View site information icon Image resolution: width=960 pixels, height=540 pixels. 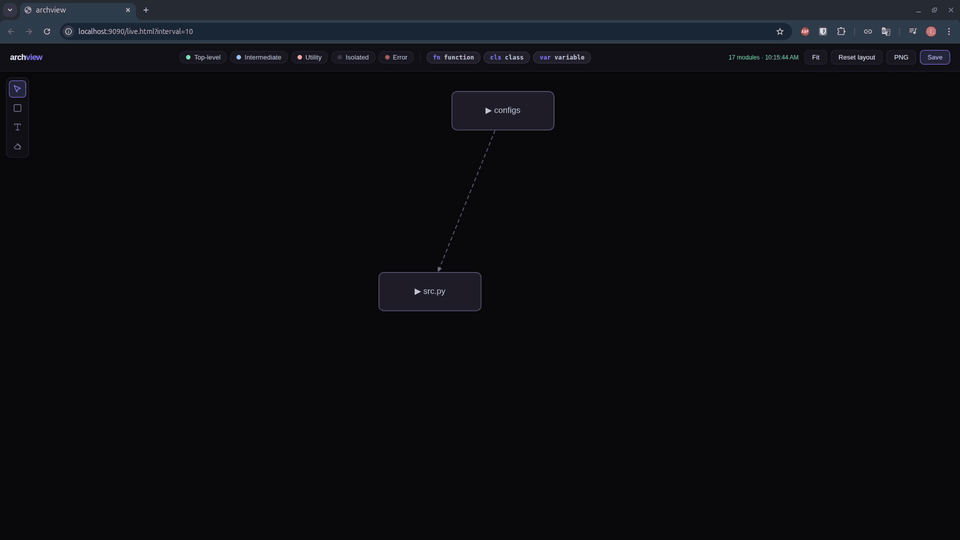point(69,31)
